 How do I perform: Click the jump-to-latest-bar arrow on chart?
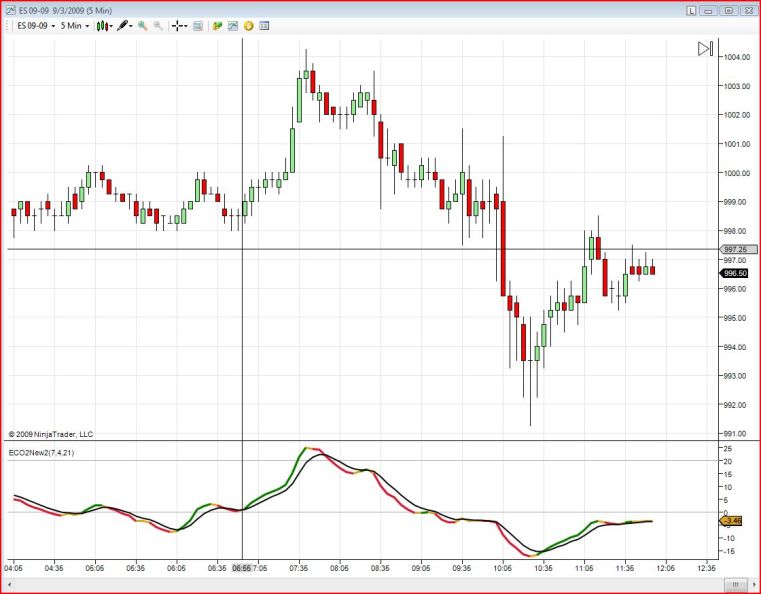click(705, 49)
